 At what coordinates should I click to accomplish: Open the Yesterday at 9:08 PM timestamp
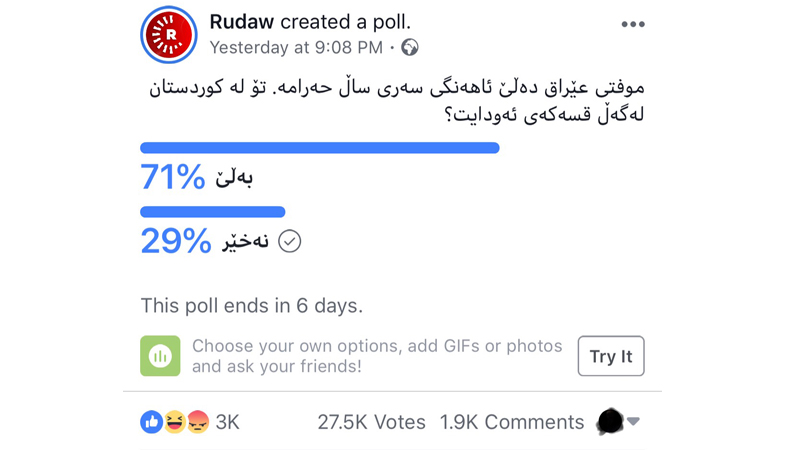tap(296, 47)
